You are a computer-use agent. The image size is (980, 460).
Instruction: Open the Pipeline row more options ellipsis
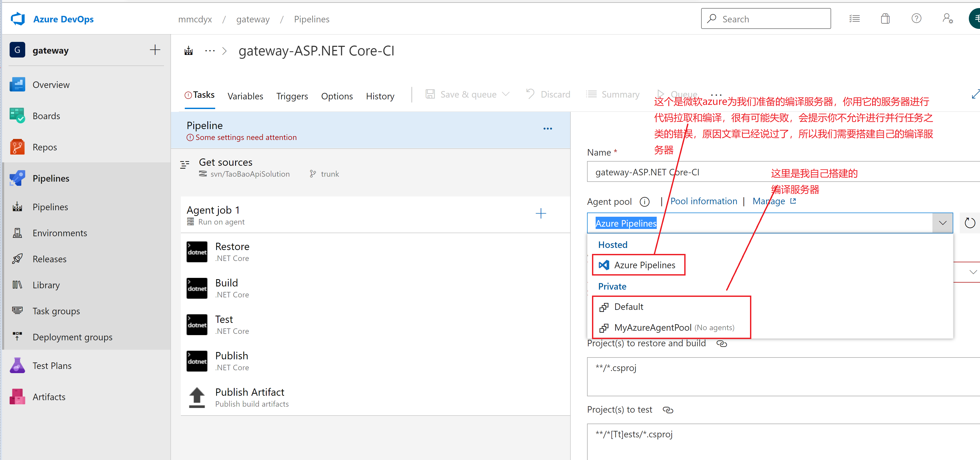click(548, 129)
